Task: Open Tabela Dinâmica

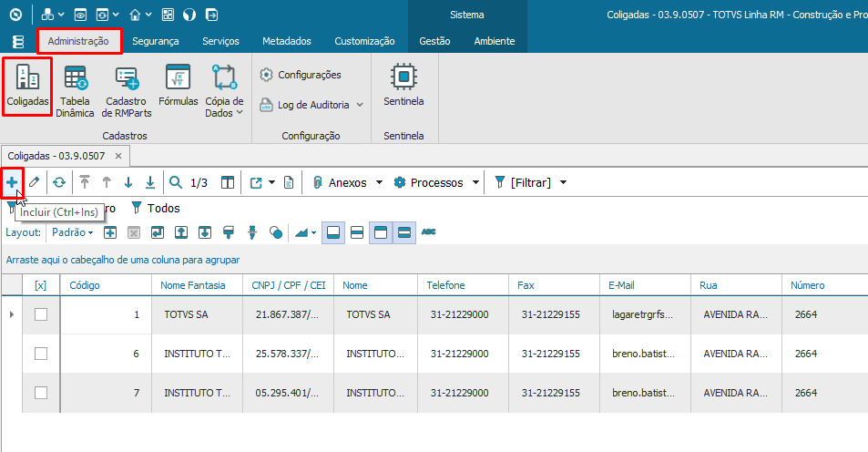Action: 75,91
